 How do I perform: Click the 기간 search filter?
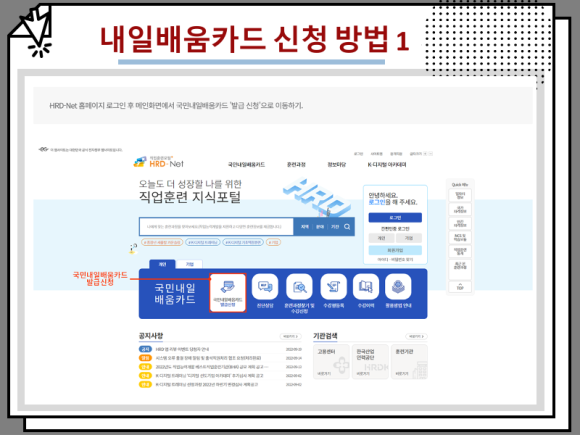[335, 227]
